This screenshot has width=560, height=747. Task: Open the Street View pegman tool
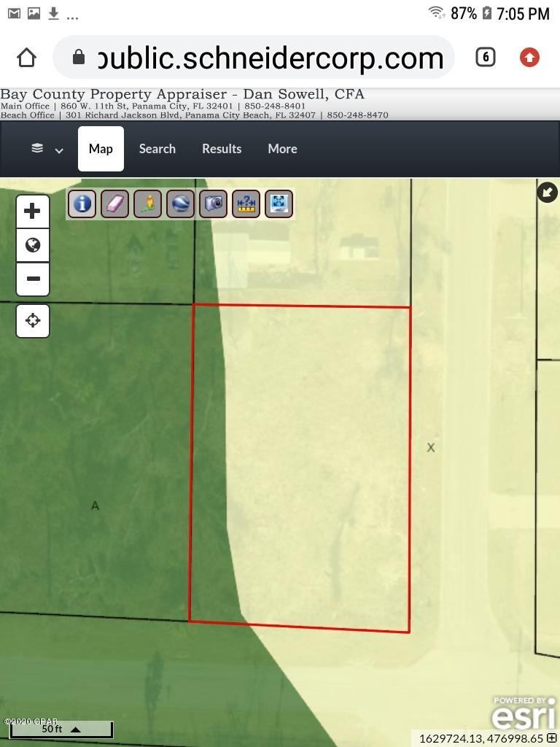147,204
